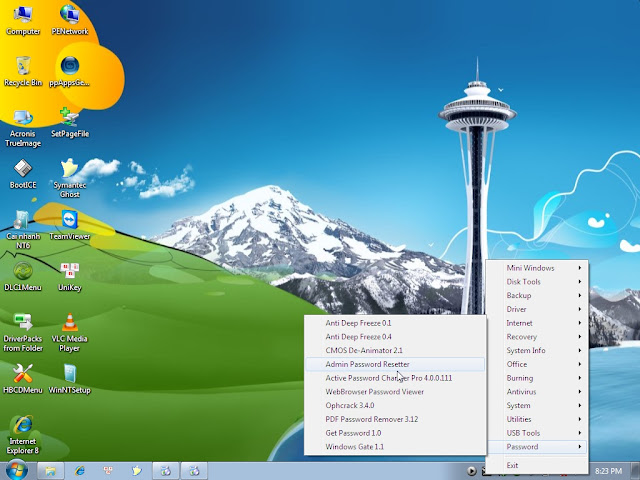Select the TeamViewer desktop icon
640x480 pixels.
70,225
